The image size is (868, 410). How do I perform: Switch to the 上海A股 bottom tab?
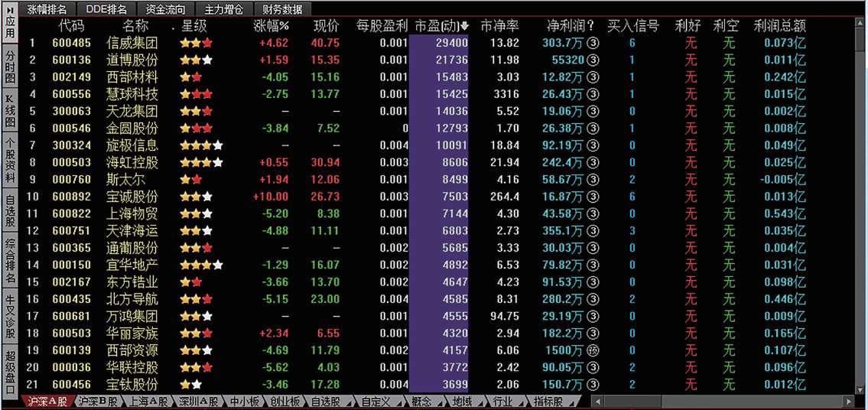(x=148, y=402)
